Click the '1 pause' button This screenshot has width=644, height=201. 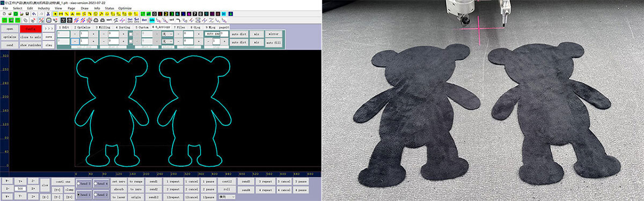coord(208,182)
